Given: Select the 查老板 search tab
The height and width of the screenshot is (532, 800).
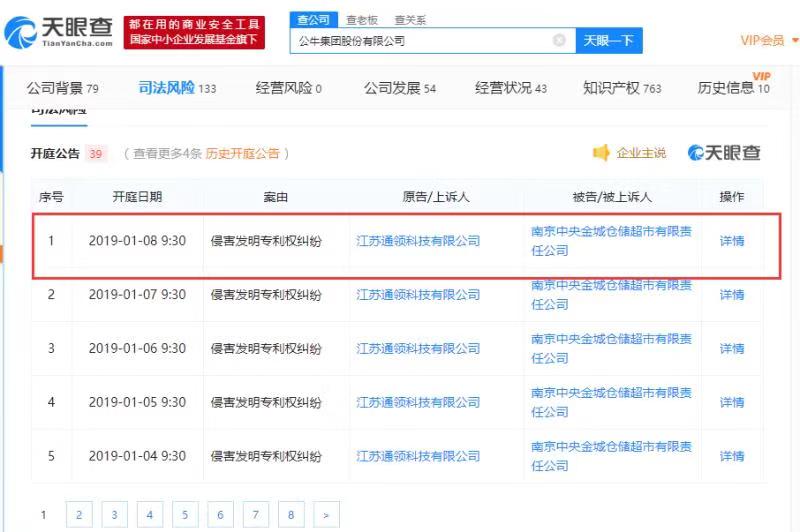Looking at the screenshot, I should point(362,20).
